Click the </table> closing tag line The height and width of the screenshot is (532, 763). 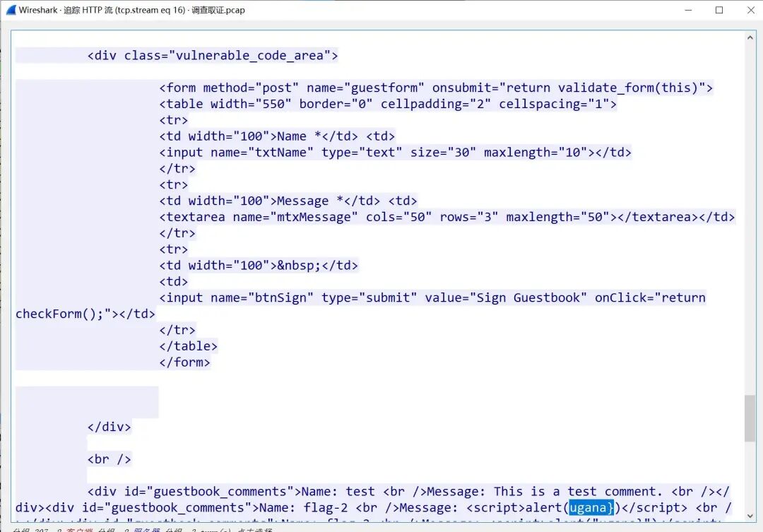tap(189, 346)
